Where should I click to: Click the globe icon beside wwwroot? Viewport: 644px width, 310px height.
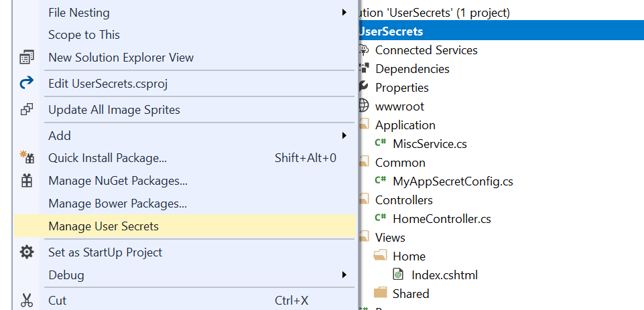[x=363, y=106]
